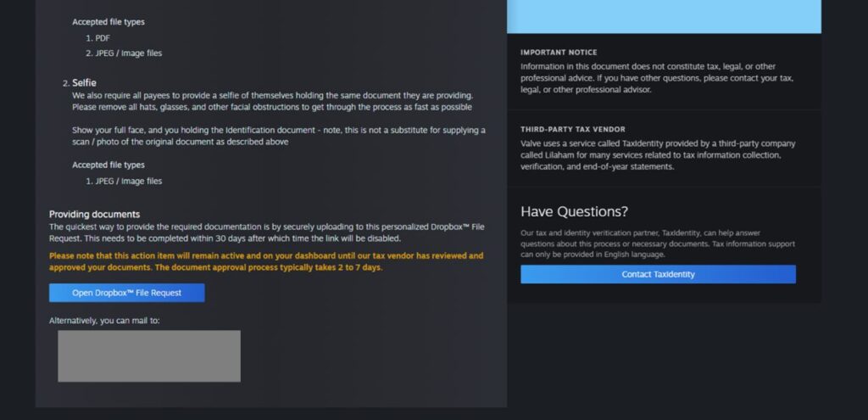The height and width of the screenshot is (420, 868).
Task: Select the Selfie section heading
Action: click(84, 82)
